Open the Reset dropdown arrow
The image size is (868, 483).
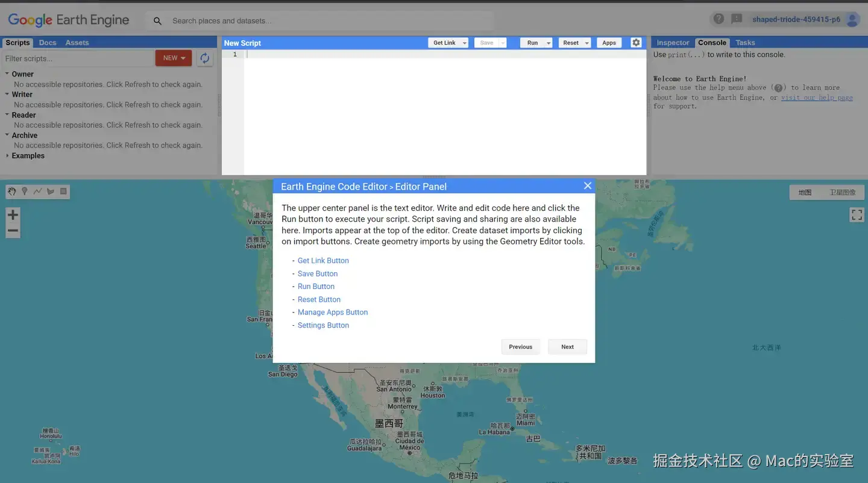(587, 43)
